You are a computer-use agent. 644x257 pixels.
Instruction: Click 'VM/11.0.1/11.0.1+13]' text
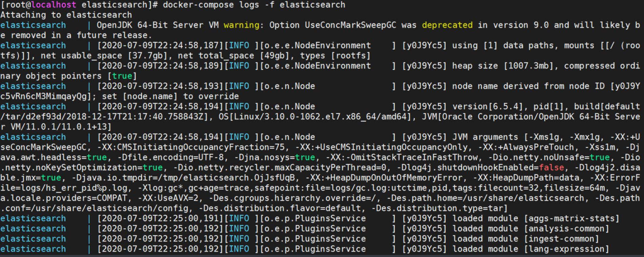[x=61, y=127]
